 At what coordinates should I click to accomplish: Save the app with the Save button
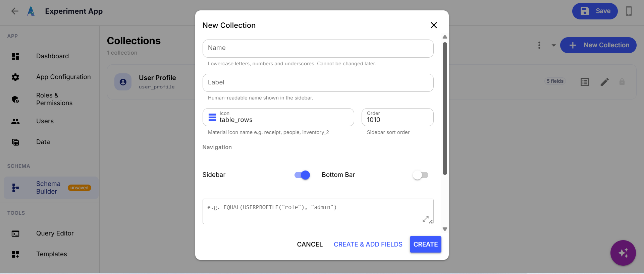pos(595,11)
